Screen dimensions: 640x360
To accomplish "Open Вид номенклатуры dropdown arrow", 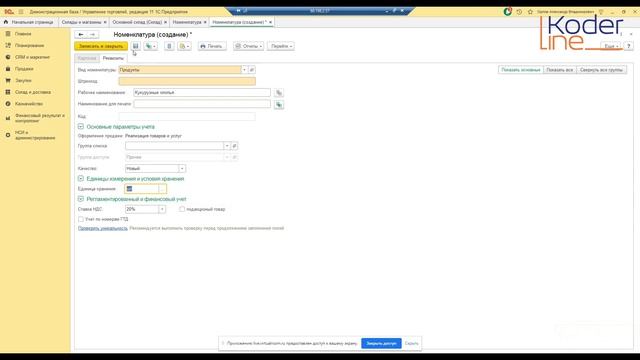I will coord(244,70).
